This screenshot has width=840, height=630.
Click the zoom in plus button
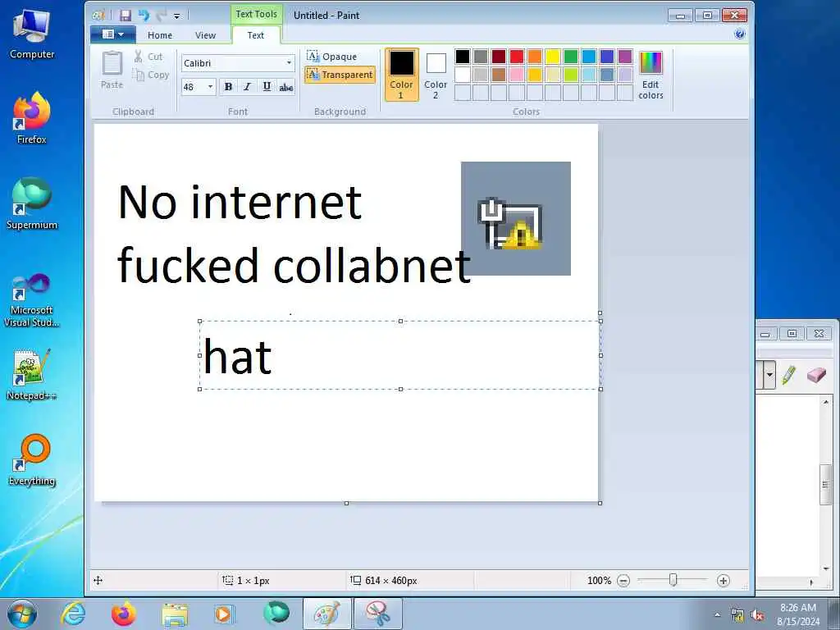724,580
